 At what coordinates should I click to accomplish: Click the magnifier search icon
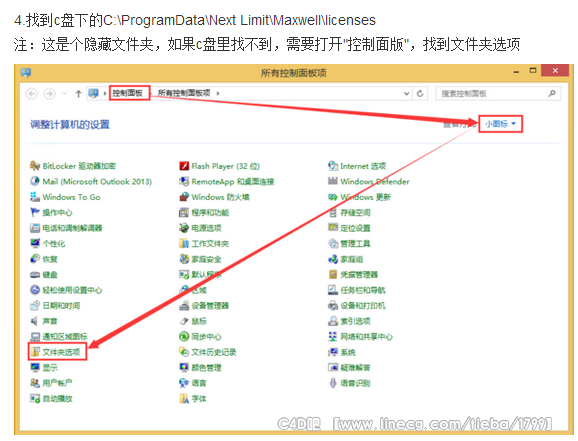pos(552,93)
